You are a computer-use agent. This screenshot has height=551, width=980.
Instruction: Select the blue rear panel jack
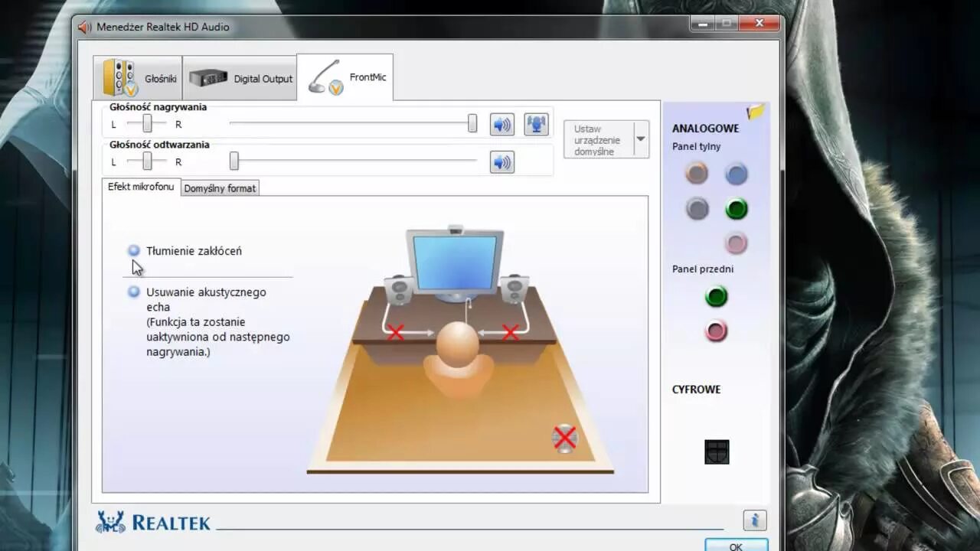[737, 174]
